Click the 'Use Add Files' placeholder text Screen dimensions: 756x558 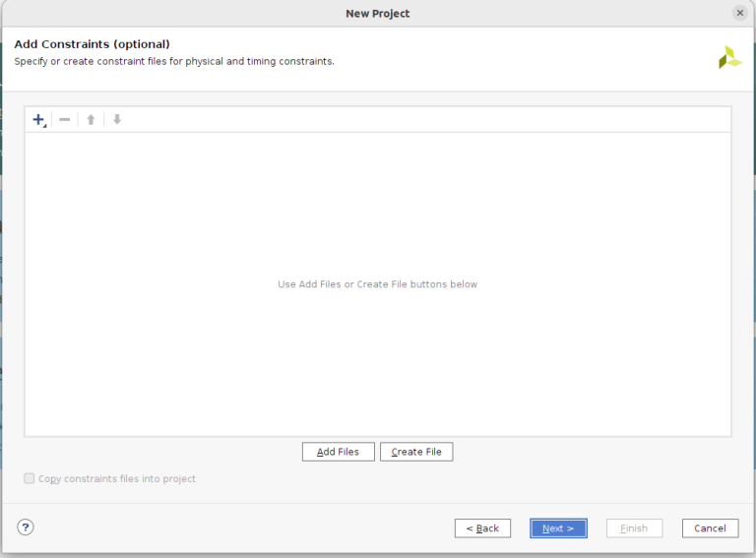point(377,284)
